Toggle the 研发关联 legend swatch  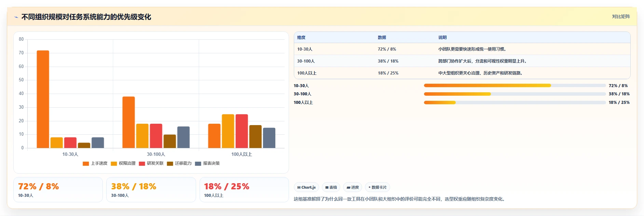142,164
